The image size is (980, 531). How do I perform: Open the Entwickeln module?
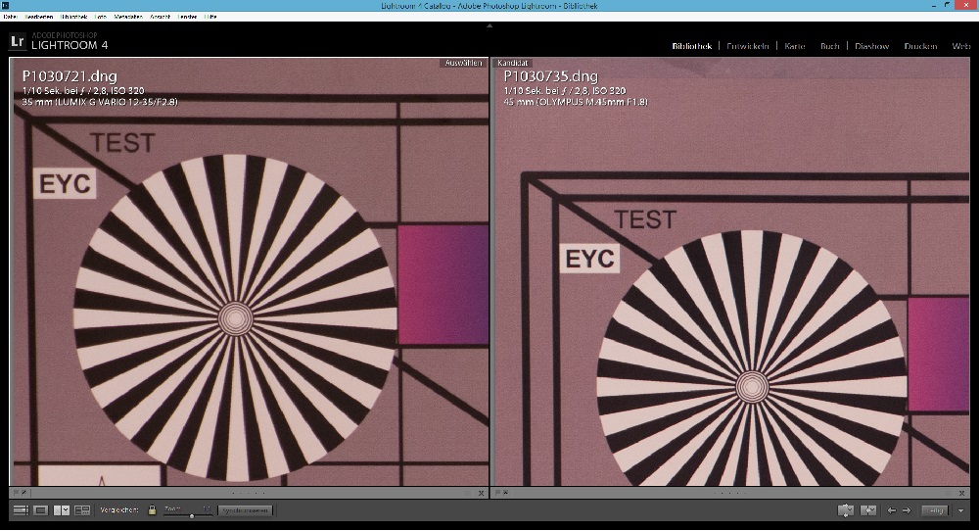click(748, 46)
